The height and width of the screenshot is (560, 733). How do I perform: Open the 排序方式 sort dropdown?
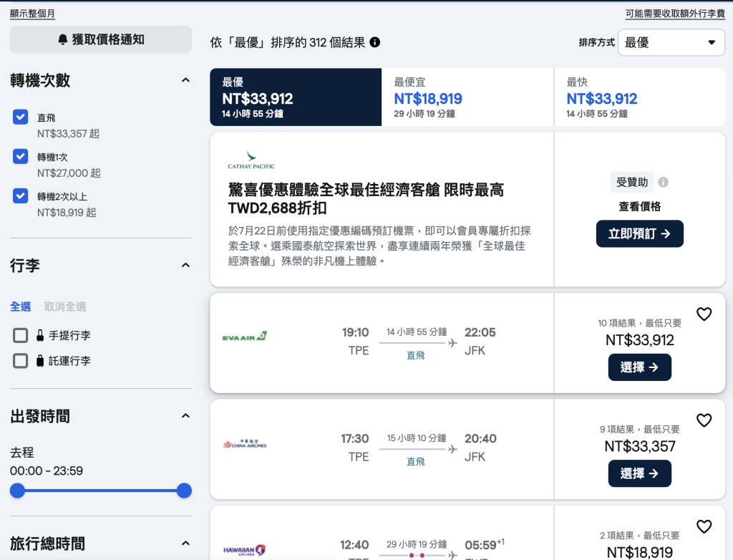671,42
